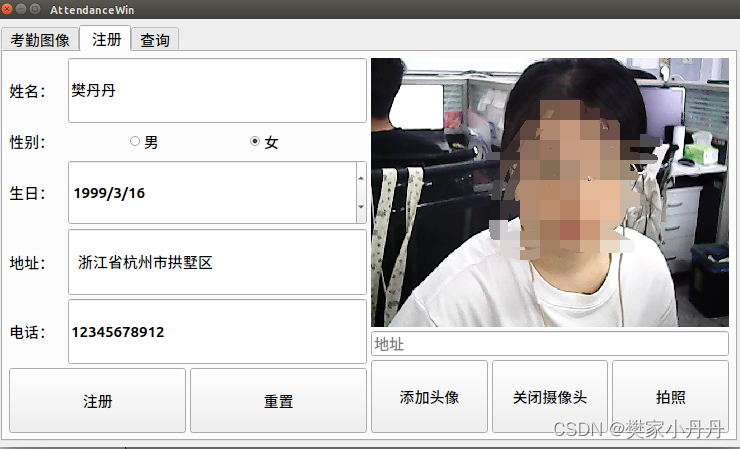
Task: Click the address field containing 浙江省杭州市拱墅区
Action: [x=217, y=262]
